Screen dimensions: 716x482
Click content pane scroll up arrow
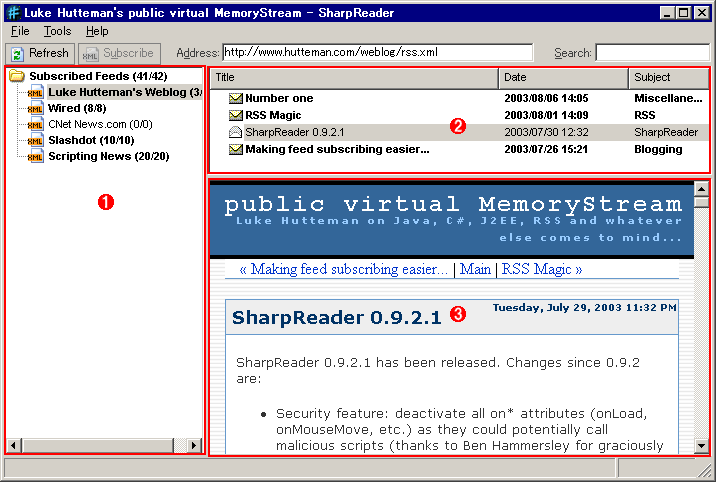tap(701, 188)
